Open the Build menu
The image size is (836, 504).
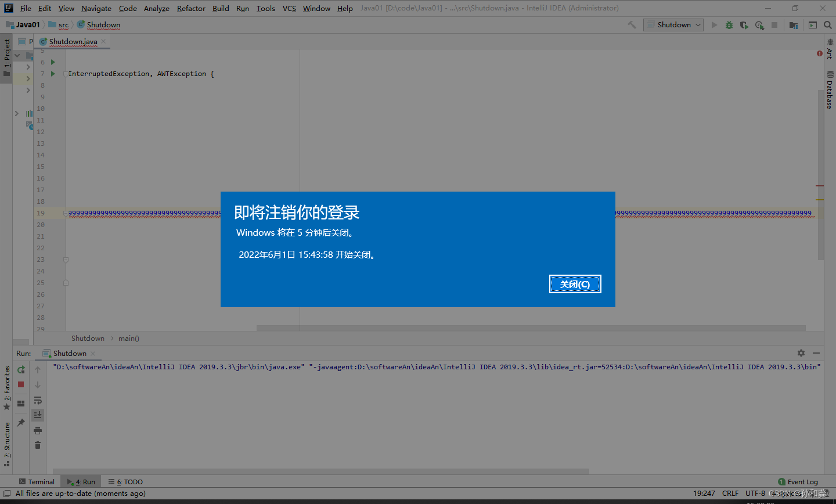coord(221,8)
